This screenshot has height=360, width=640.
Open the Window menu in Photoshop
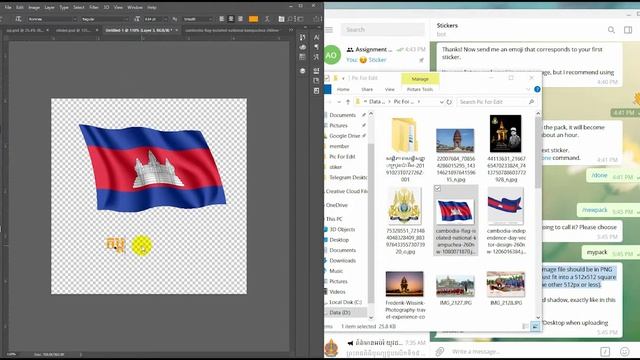[135, 7]
